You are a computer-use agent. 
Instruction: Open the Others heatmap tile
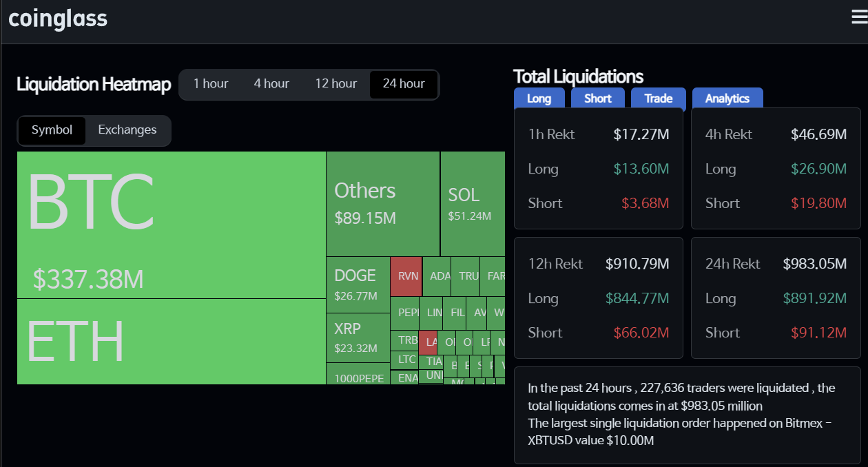382,204
